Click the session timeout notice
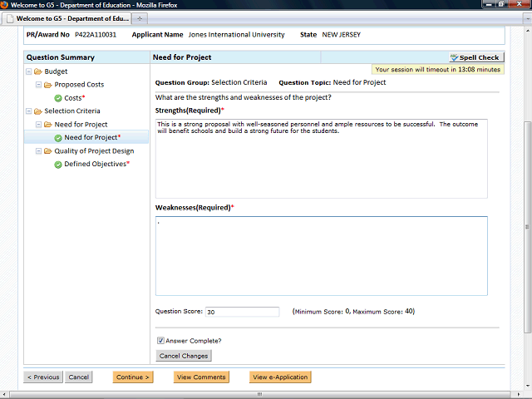Viewport: 532px width, 399px height. click(438, 70)
